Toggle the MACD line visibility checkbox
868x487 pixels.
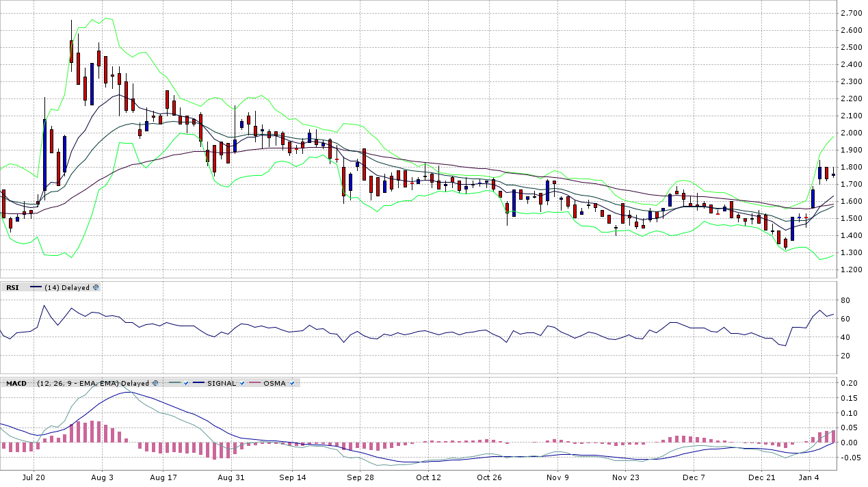tap(185, 383)
